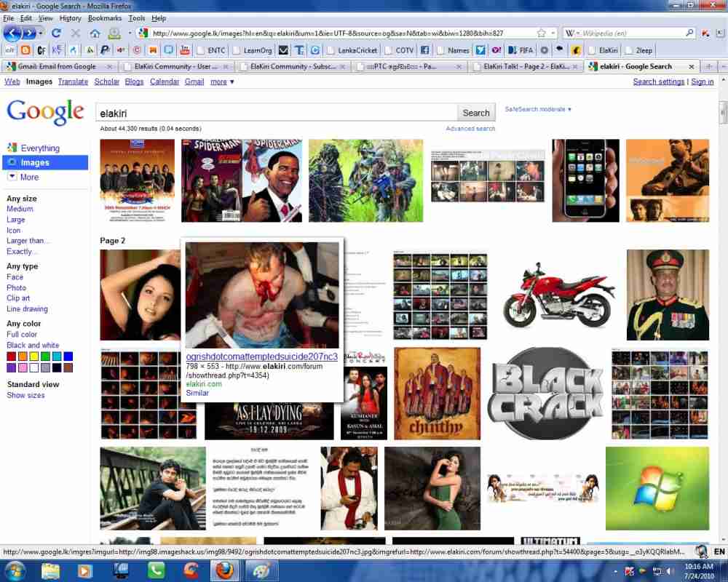
Task: Filter results to Black and white
Action: (33, 345)
